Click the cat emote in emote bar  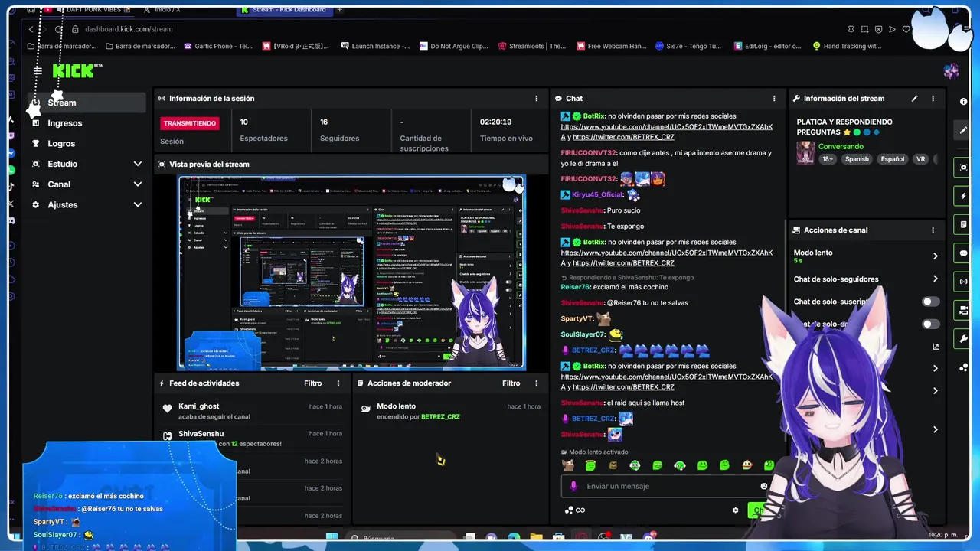[567, 465]
